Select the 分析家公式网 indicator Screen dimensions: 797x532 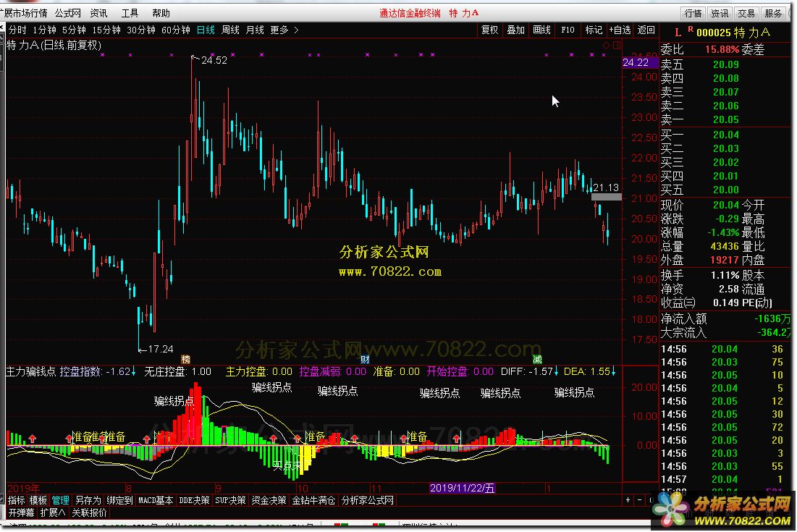368,500
